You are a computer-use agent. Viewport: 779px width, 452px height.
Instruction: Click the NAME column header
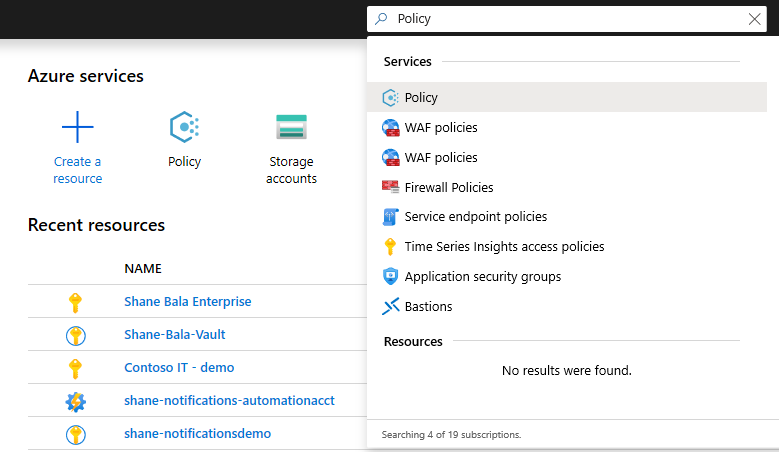pyautogui.click(x=143, y=269)
